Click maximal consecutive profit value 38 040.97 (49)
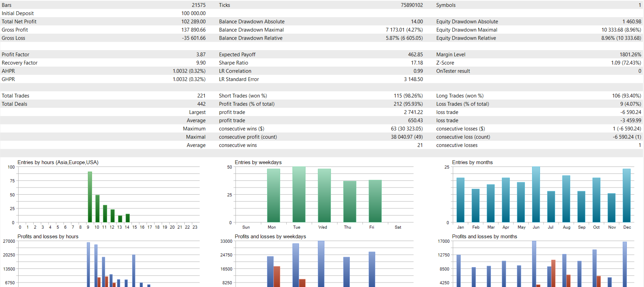This screenshot has height=287, width=644. point(407,137)
